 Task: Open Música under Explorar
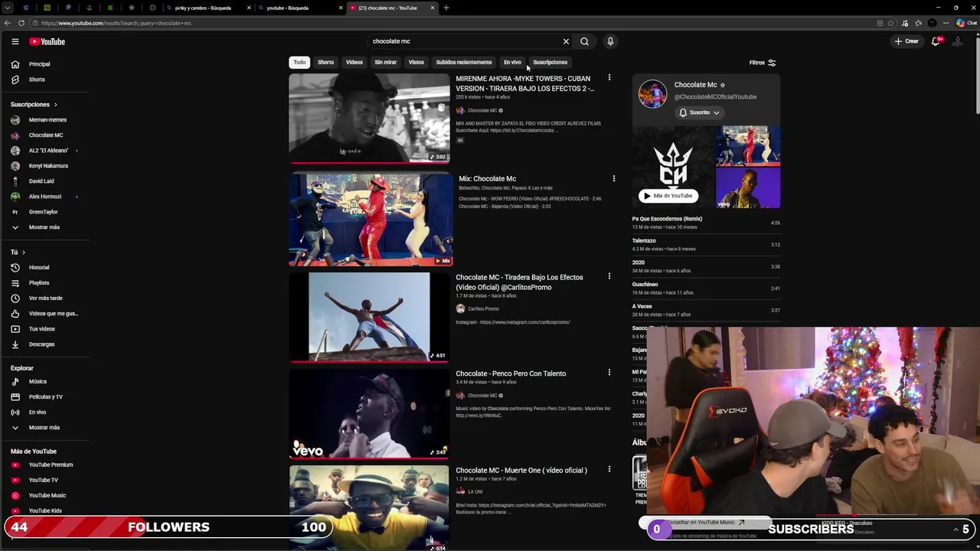[38, 381]
